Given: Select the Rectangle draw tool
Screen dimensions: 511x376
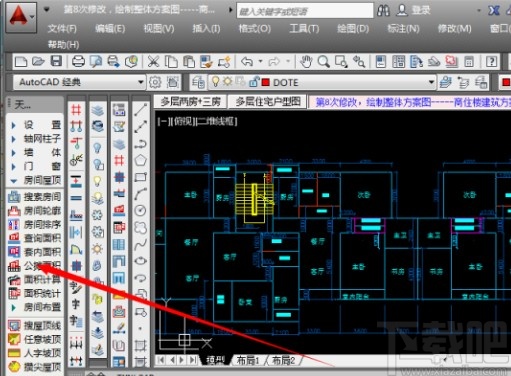Looking at the screenshot, I should click(141, 177).
